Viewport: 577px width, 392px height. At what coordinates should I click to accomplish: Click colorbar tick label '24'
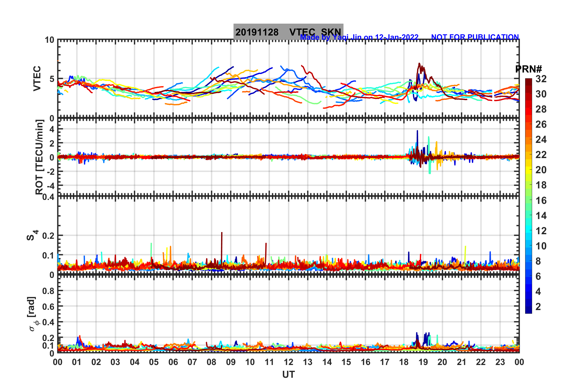coord(541,140)
